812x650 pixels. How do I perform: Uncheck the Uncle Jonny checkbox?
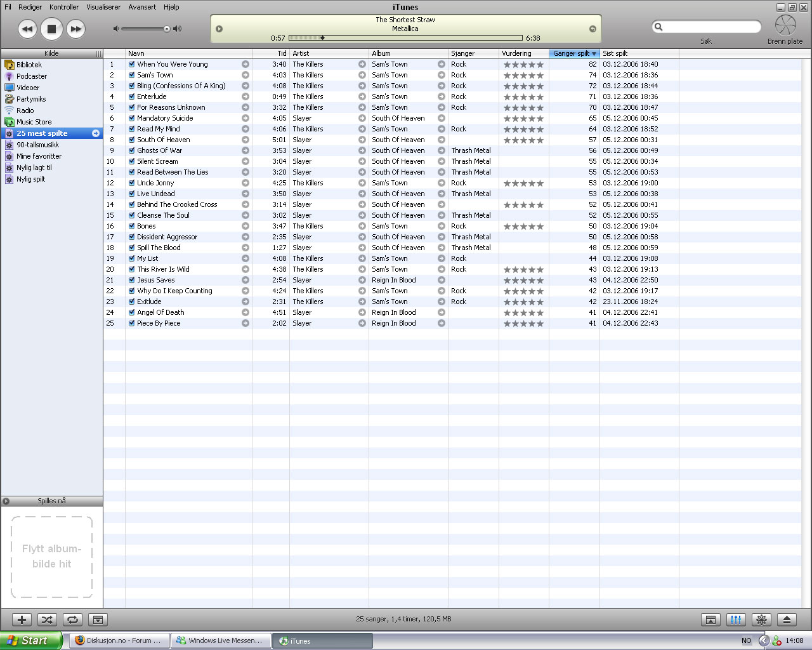131,183
